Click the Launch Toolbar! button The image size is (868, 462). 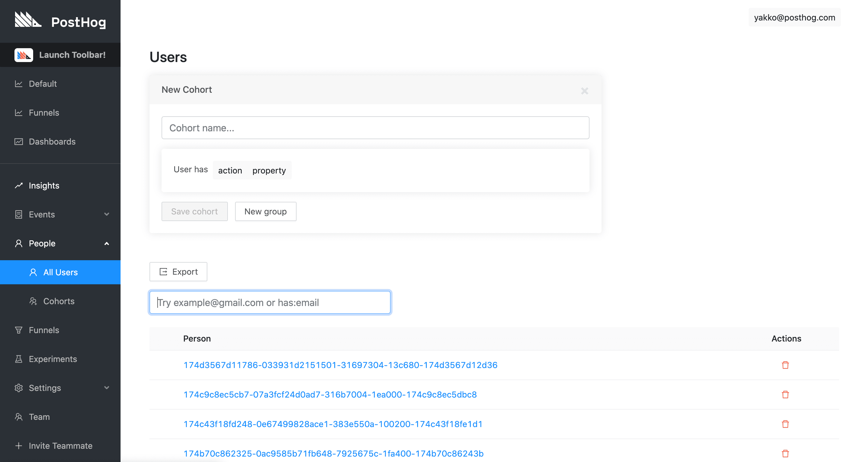click(60, 55)
